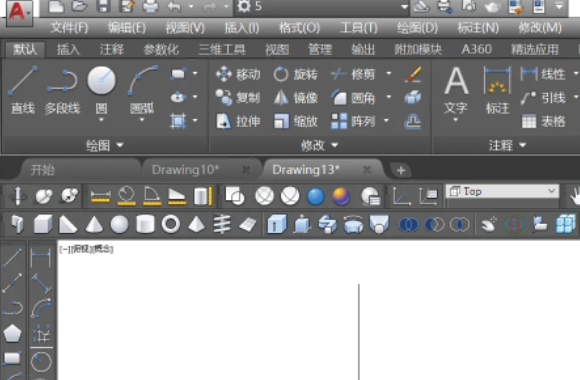
Task: Click the Undo arrow in quick access toolbar
Action: [x=174, y=6]
